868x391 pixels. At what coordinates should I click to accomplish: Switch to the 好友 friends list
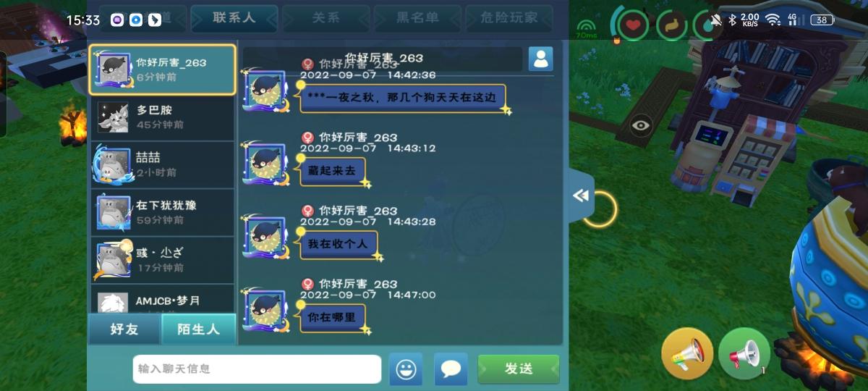click(x=124, y=329)
